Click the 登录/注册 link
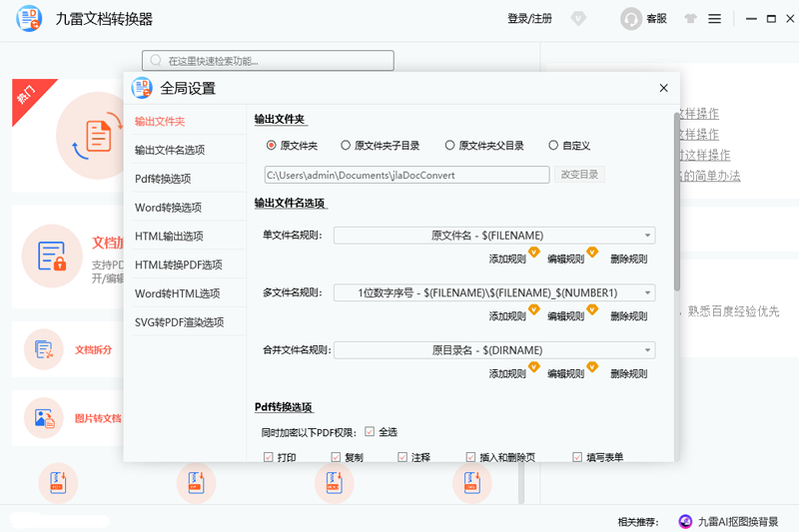This screenshot has width=799, height=532. click(x=529, y=19)
